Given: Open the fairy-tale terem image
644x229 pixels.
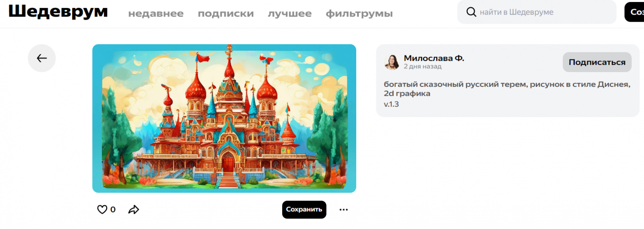Looking at the screenshot, I should tap(224, 118).
